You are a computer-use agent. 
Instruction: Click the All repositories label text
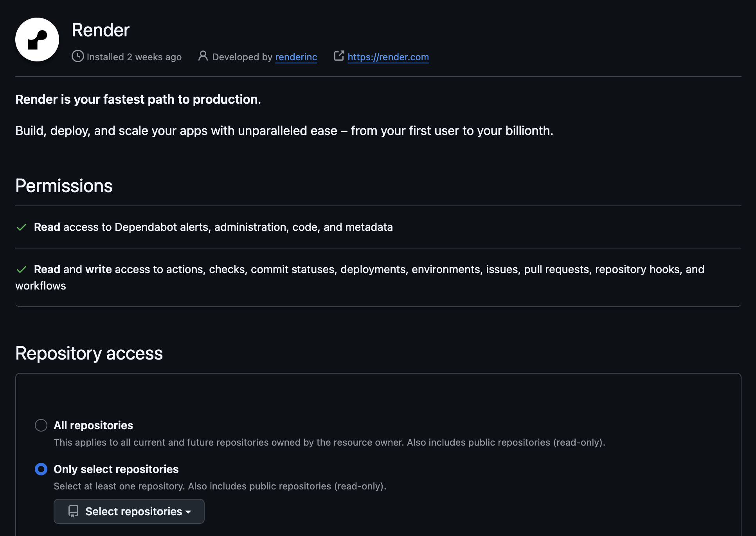93,425
